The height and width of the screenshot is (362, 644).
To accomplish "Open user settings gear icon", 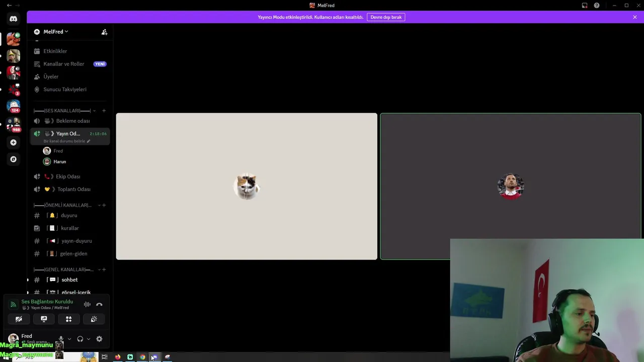I will (x=99, y=339).
